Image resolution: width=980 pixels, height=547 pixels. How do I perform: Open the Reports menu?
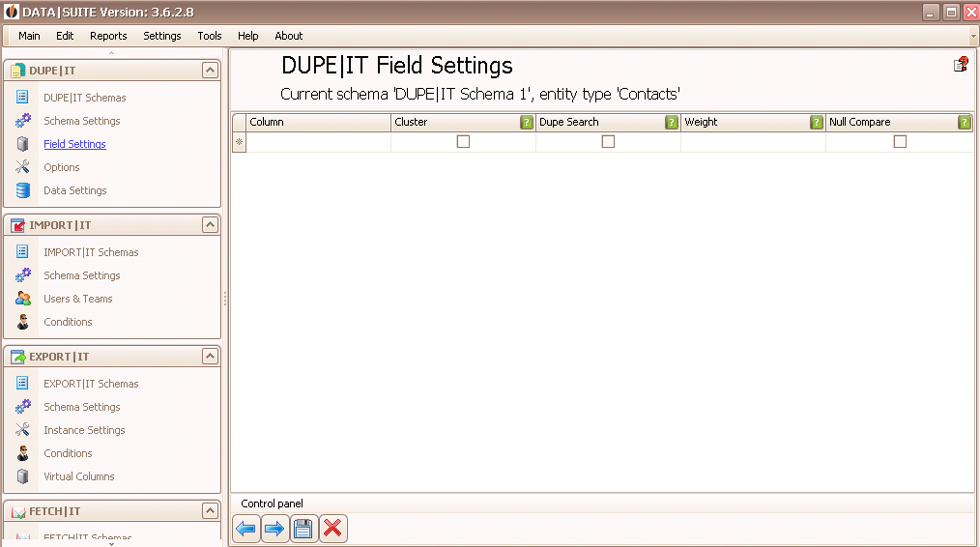[108, 36]
